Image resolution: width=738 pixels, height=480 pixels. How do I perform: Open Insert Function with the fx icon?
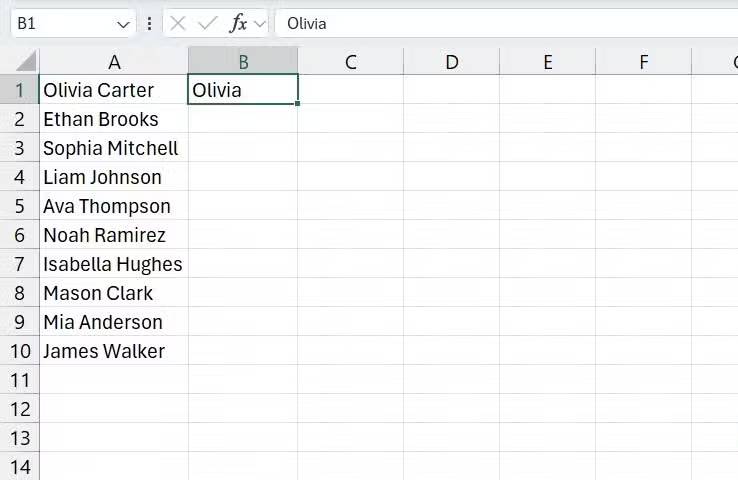pos(238,23)
